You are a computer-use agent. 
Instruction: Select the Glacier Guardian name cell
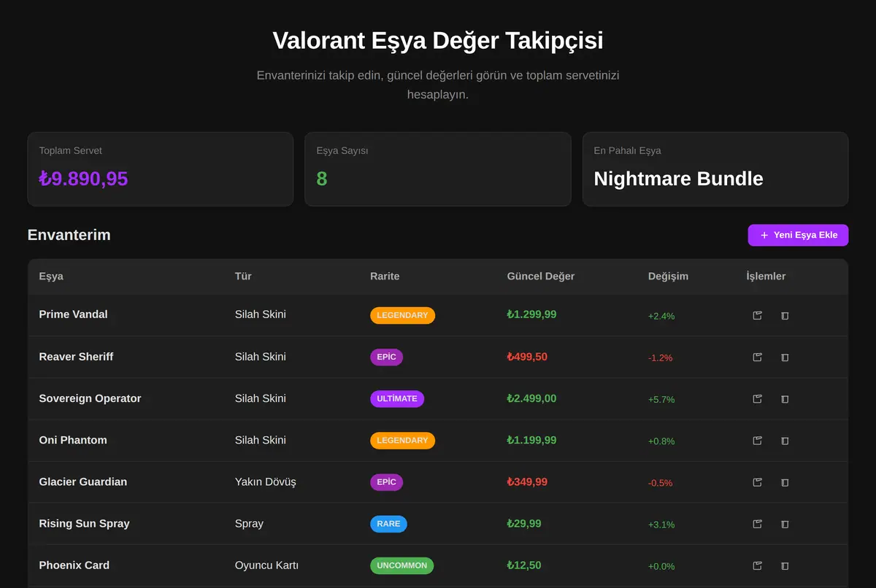click(83, 481)
